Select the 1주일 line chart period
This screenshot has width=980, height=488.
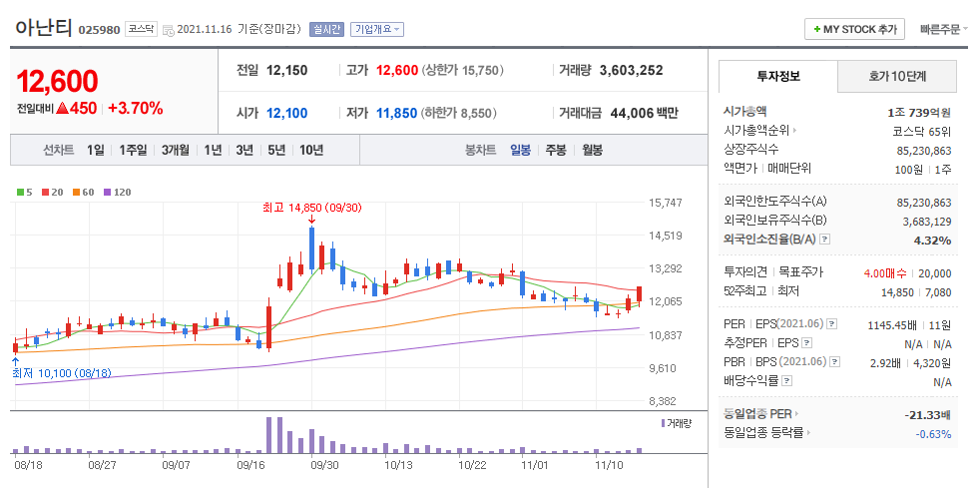click(x=133, y=150)
